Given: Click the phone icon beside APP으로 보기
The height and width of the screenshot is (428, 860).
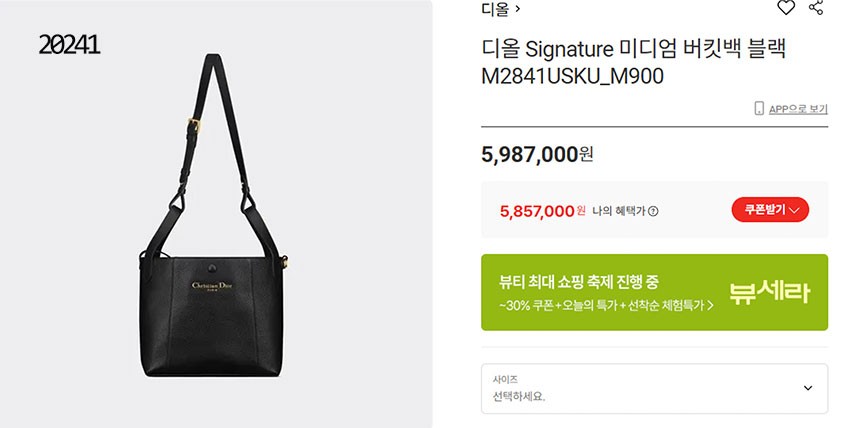Looking at the screenshot, I should click(759, 108).
